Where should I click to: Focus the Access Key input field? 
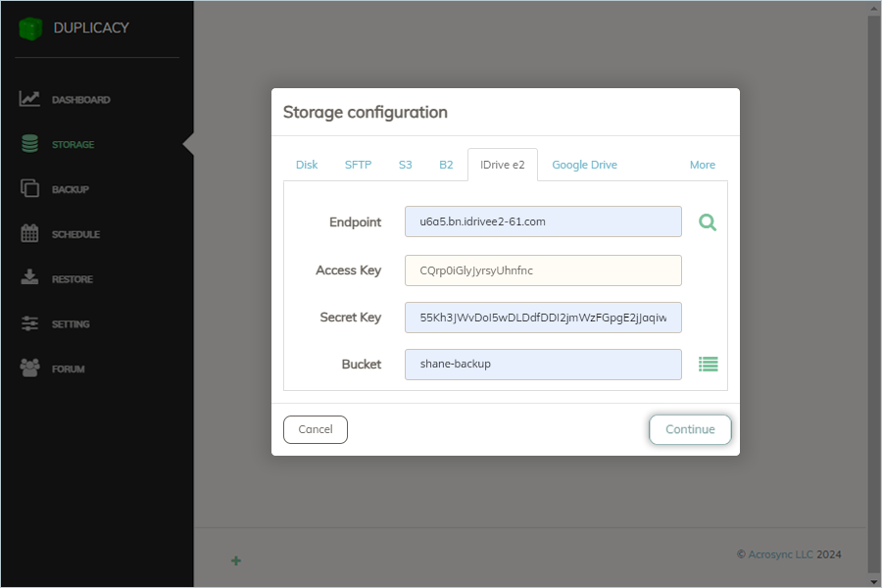(543, 270)
